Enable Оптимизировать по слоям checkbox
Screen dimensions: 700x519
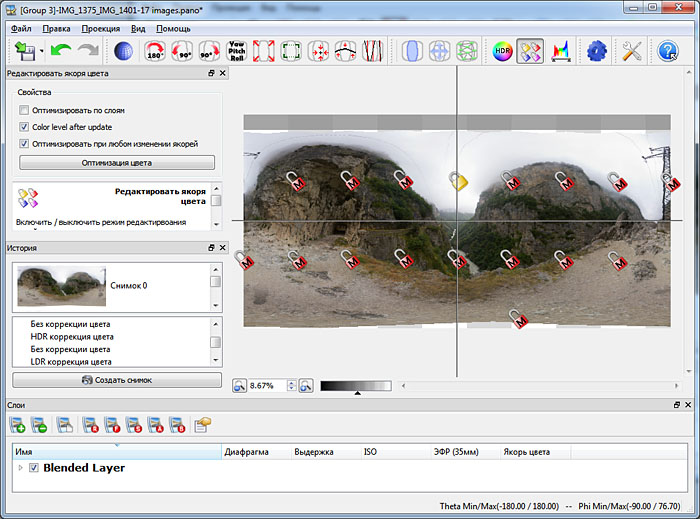[x=24, y=110]
